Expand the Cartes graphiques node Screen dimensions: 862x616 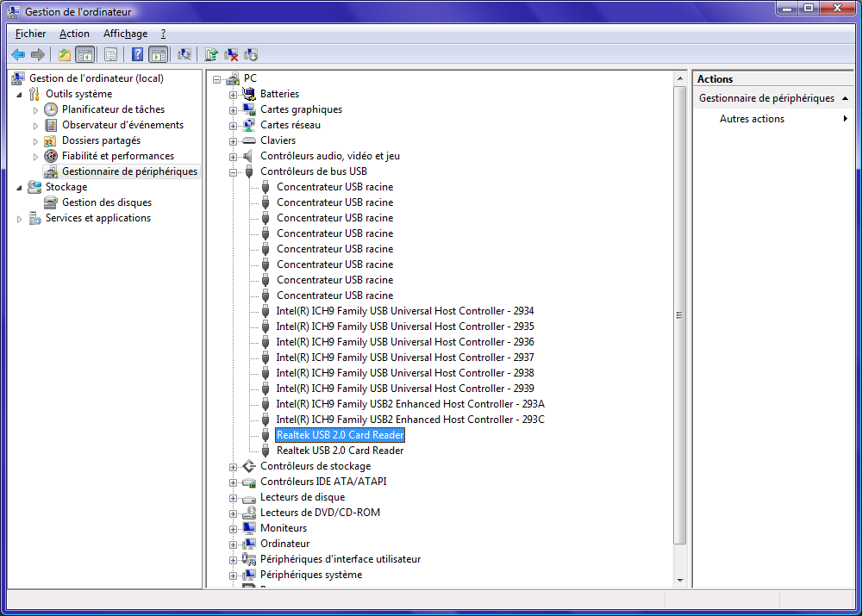click(233, 110)
